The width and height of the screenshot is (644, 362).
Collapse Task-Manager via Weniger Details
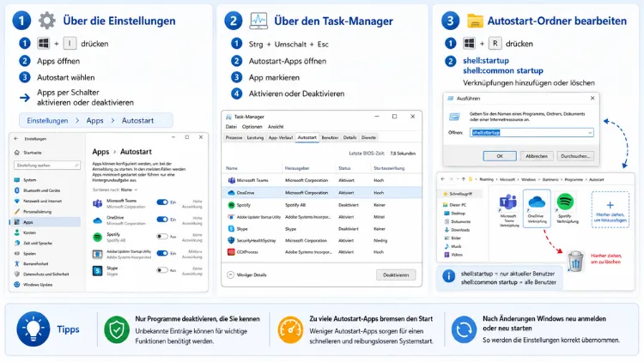point(246,275)
